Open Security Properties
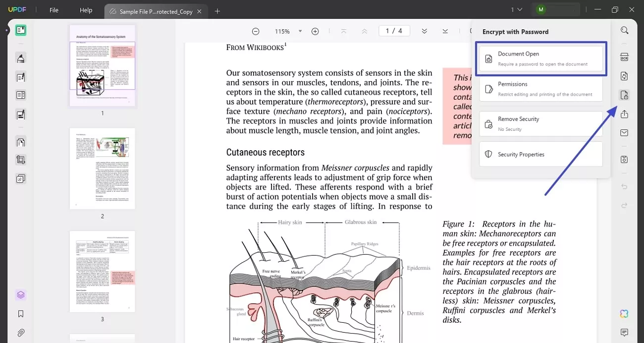644x343 pixels. tap(540, 154)
